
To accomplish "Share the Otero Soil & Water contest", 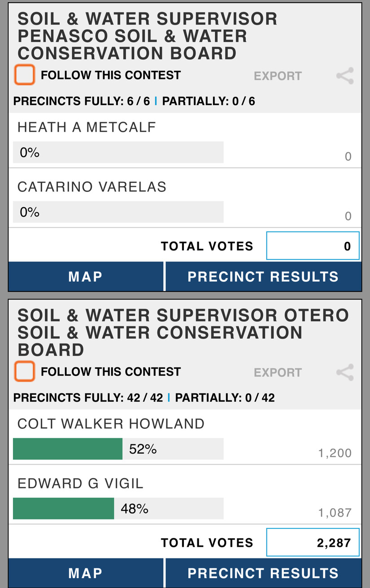I will 345,372.
